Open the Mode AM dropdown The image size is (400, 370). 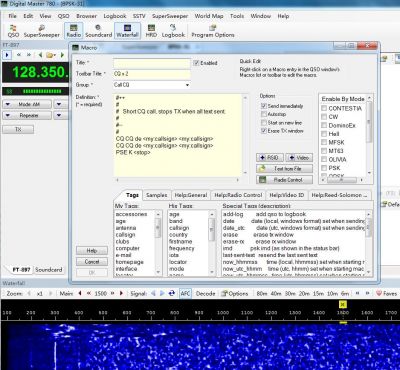(27, 104)
